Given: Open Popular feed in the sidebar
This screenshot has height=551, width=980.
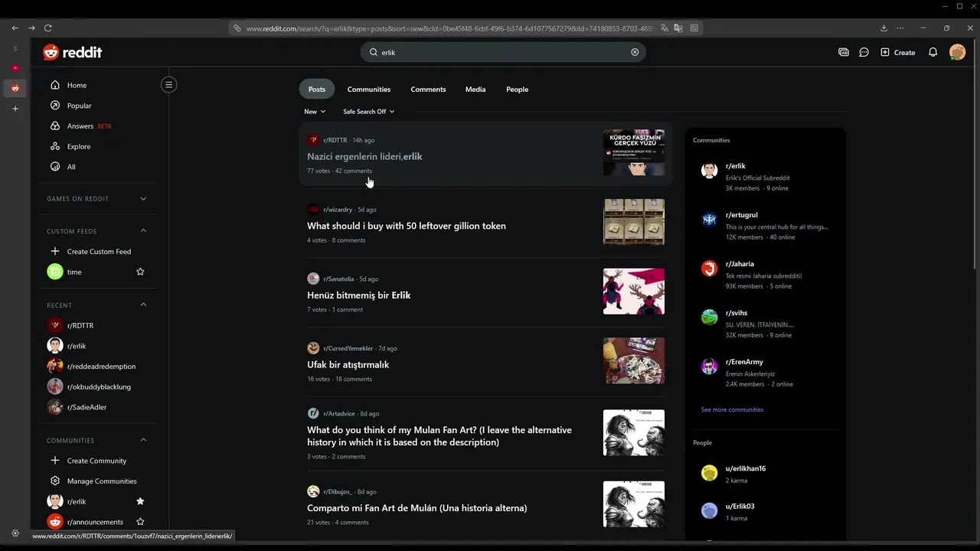Looking at the screenshot, I should tap(79, 106).
